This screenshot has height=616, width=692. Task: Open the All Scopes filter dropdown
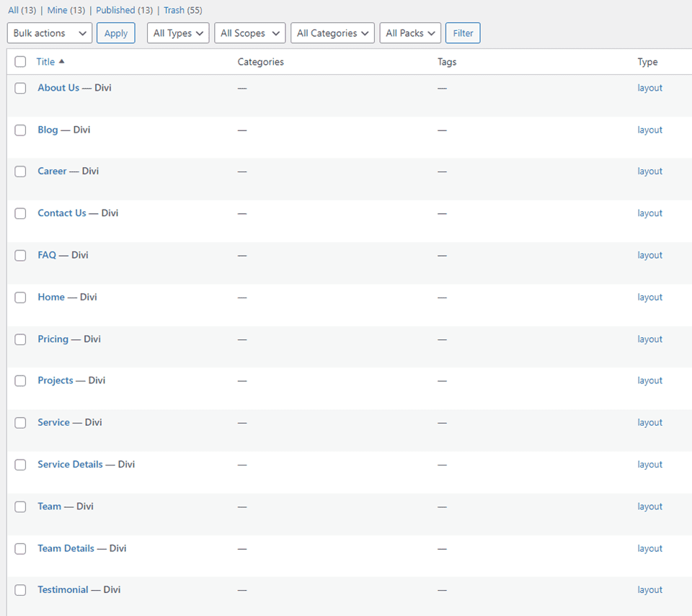click(249, 32)
